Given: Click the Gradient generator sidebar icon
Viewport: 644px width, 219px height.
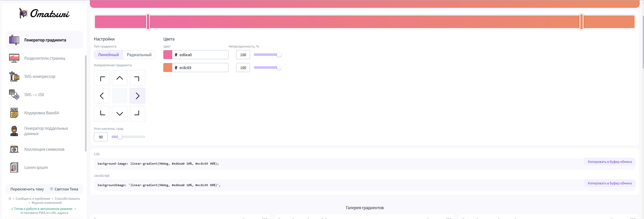Looking at the screenshot, I should tap(14, 40).
